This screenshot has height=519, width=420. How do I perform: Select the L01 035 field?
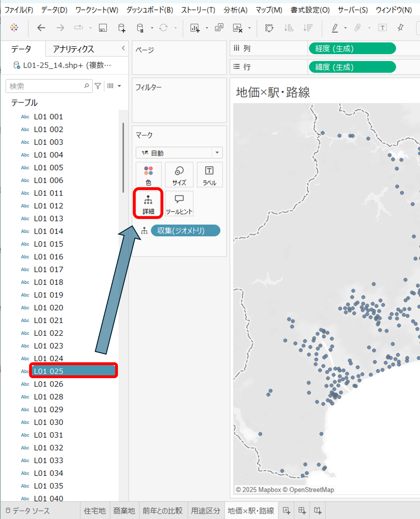[48, 486]
